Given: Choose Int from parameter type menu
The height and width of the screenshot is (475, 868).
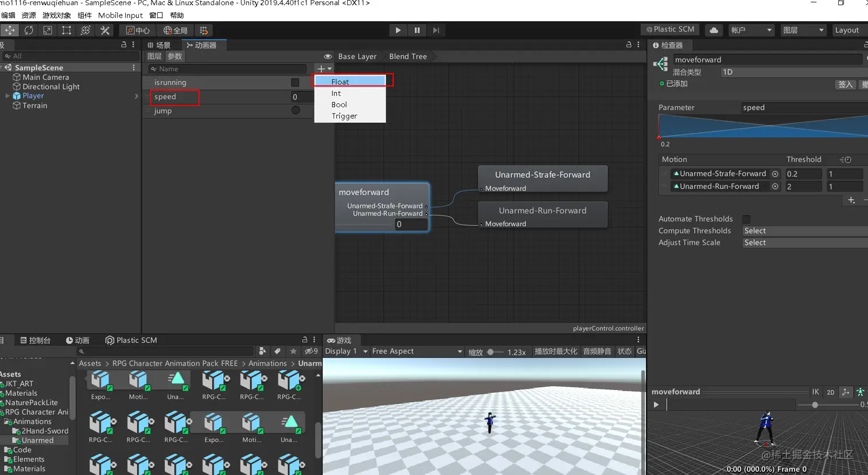Looking at the screenshot, I should 350,93.
